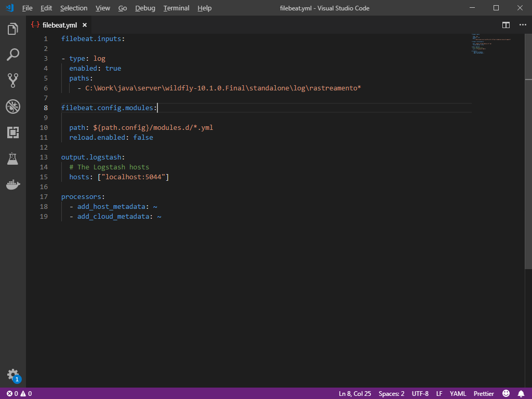The image size is (532, 399).
Task: Click the wildfly log path on line 6
Action: pyautogui.click(x=223, y=88)
